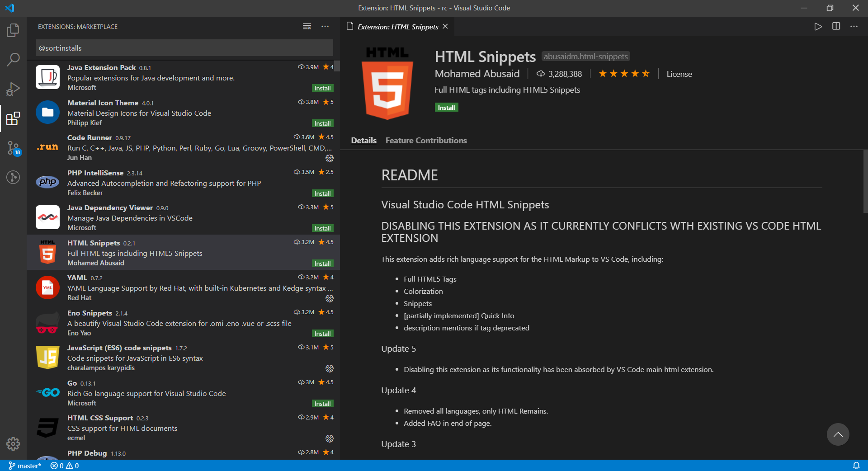Open the Explorer view in the activity bar
The height and width of the screenshot is (471, 868).
click(x=13, y=30)
